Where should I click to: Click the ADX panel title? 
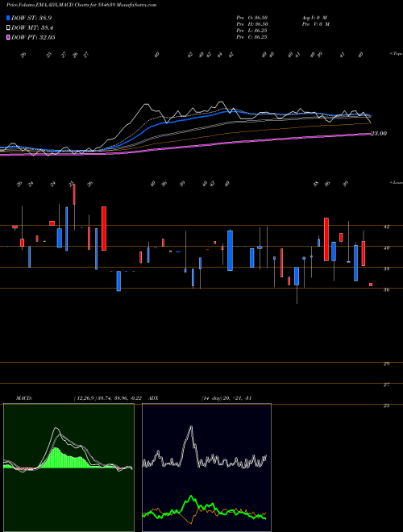153,398
